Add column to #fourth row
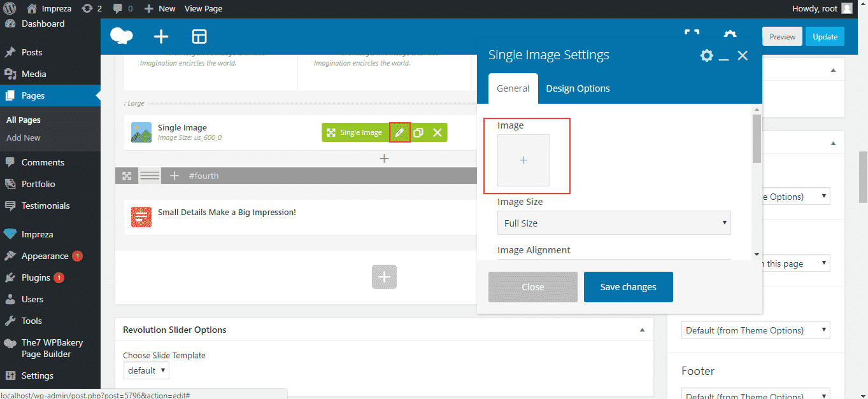The image size is (868, 399). [x=174, y=176]
